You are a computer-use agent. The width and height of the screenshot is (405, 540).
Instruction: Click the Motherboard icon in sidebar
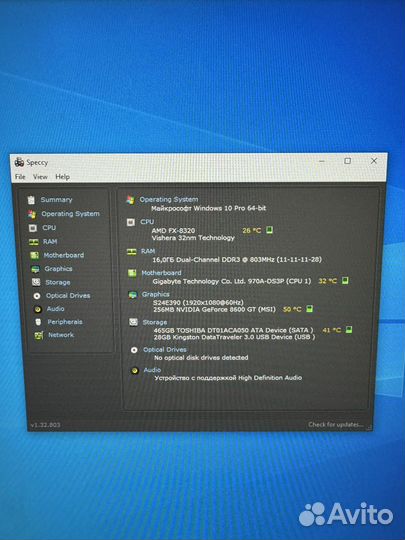34,255
